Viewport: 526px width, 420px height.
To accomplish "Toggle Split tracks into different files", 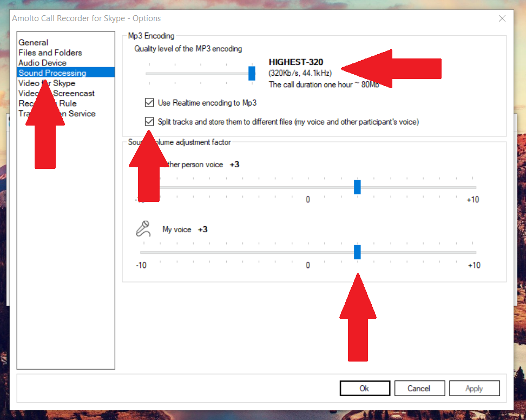I will click(x=149, y=121).
